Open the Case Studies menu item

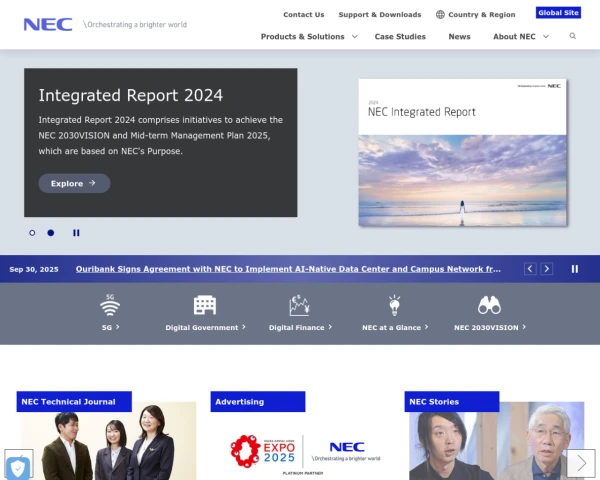pyautogui.click(x=400, y=36)
